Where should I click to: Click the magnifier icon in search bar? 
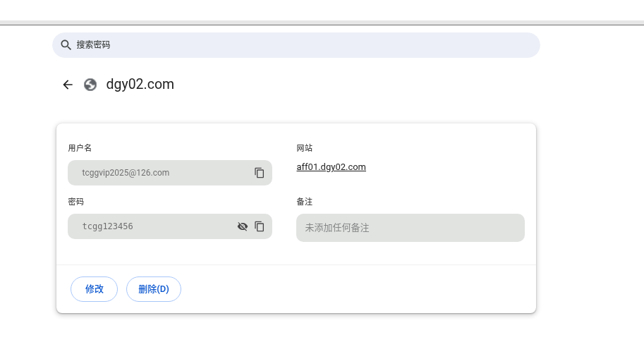(66, 44)
